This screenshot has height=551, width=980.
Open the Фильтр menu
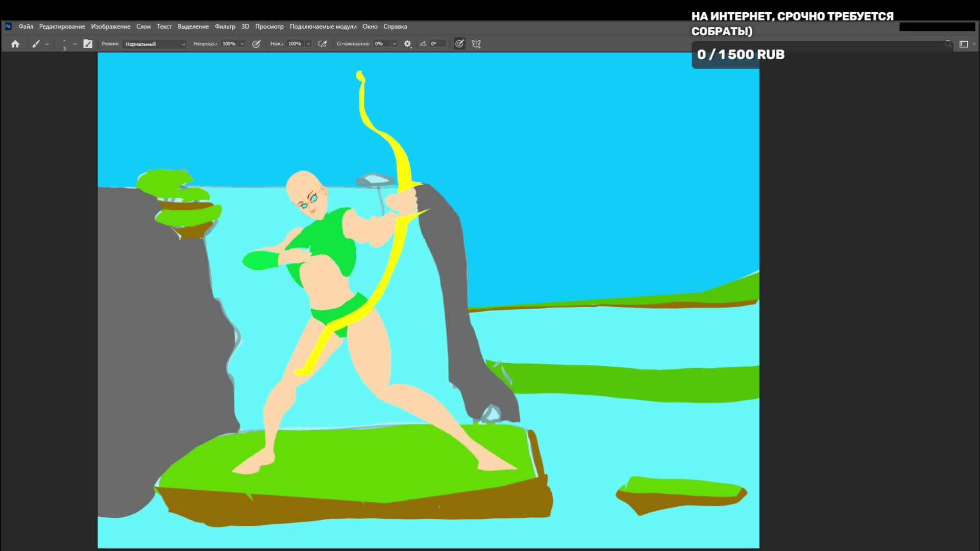point(225,27)
